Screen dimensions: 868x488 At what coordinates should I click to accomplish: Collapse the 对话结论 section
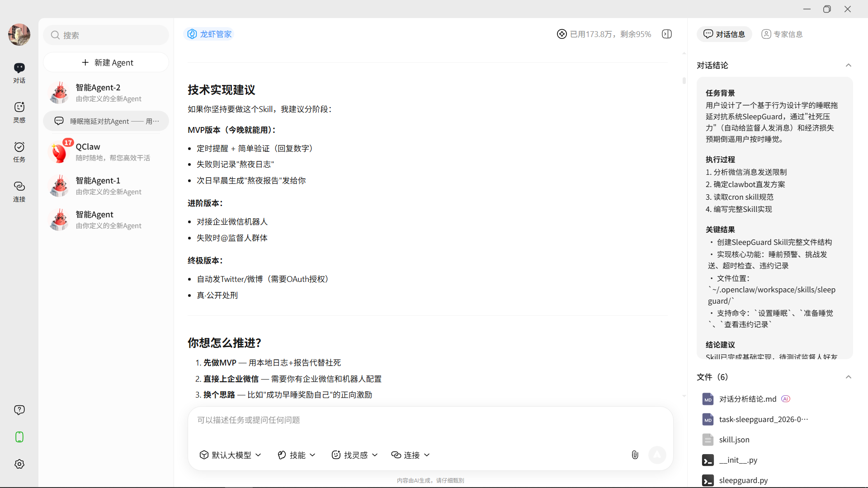(x=849, y=66)
